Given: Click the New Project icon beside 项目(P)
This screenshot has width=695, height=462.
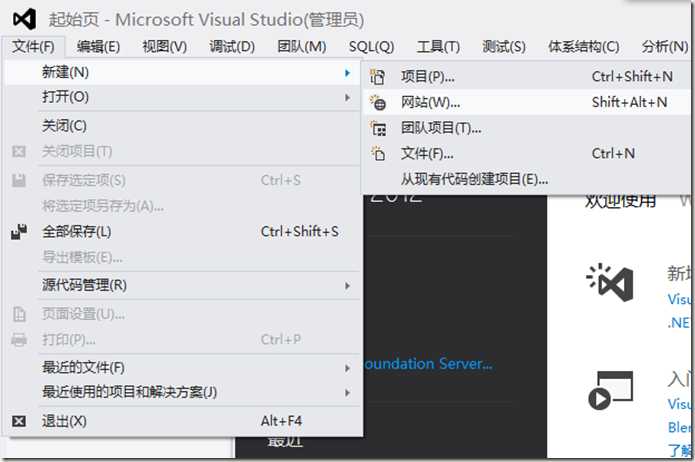Looking at the screenshot, I should (378, 77).
